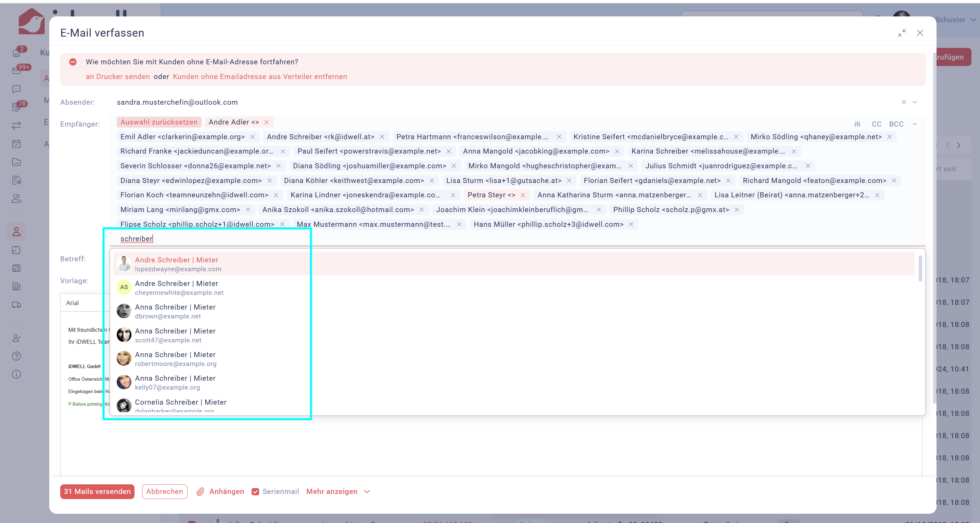The image size is (980, 523).
Task: Click the Abbrechen button
Action: pos(164,492)
